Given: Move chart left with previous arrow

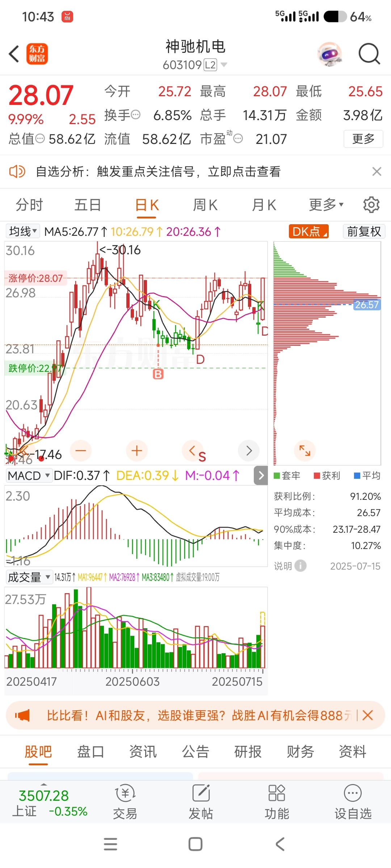Looking at the screenshot, I should [192, 451].
